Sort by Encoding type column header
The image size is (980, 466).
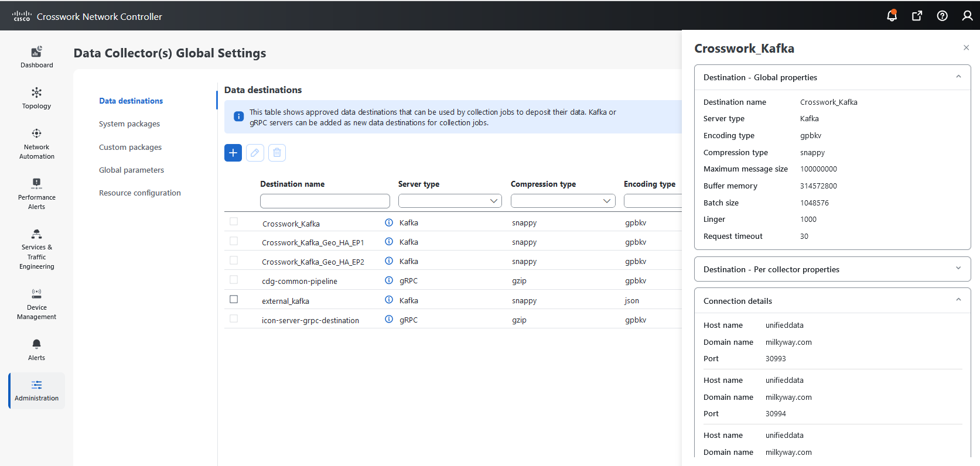(x=650, y=184)
